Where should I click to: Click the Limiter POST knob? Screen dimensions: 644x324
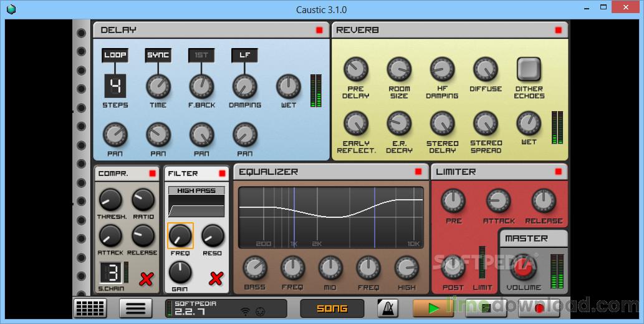click(x=453, y=267)
